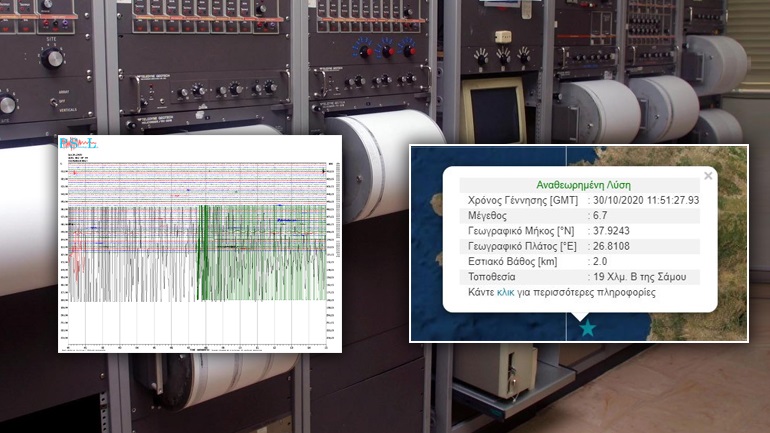Select the value '26.8108'
Screen dimensions: 770x433
611,246
